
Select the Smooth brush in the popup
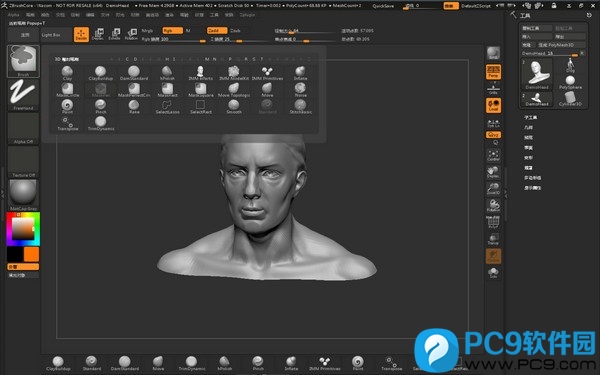[234, 106]
